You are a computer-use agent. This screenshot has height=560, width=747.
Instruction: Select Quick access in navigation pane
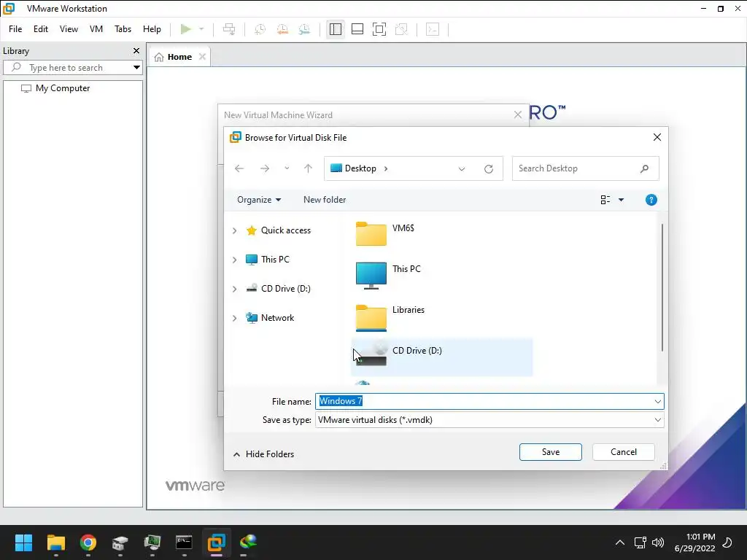pyautogui.click(x=278, y=230)
